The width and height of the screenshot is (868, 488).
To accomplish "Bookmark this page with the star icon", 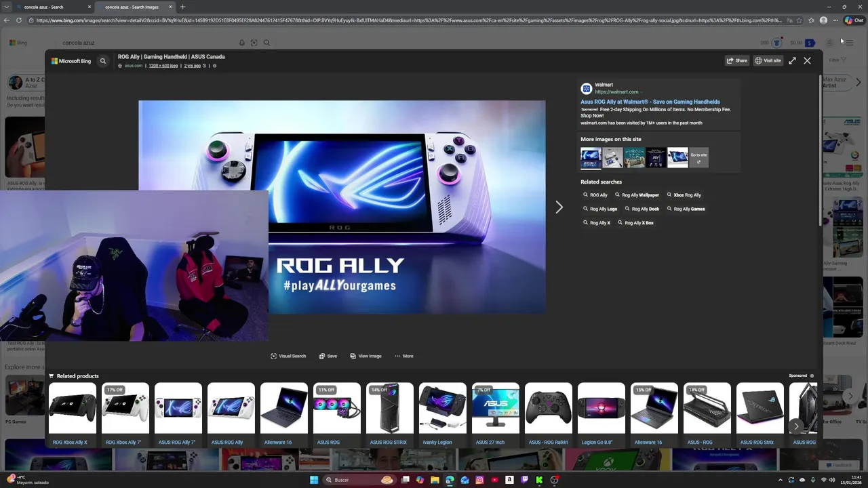I will coord(799,20).
